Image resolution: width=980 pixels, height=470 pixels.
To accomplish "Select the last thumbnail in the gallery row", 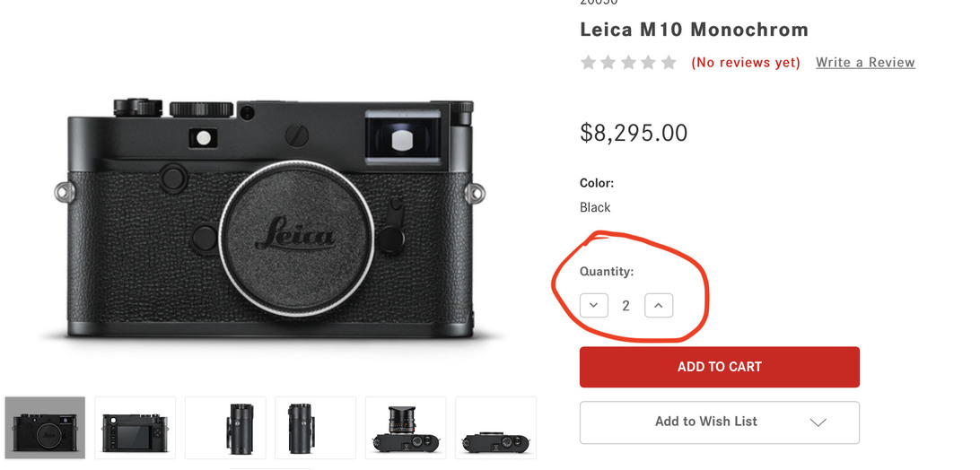I will [x=495, y=428].
